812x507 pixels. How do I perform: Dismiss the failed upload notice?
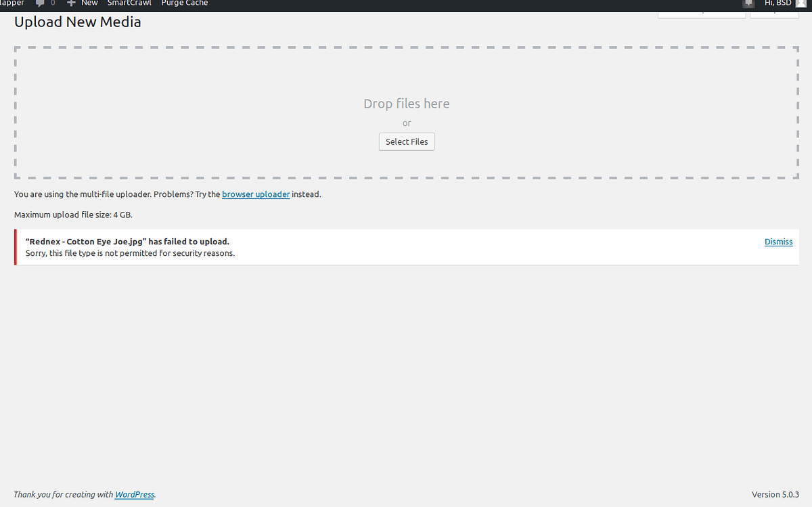click(x=778, y=242)
